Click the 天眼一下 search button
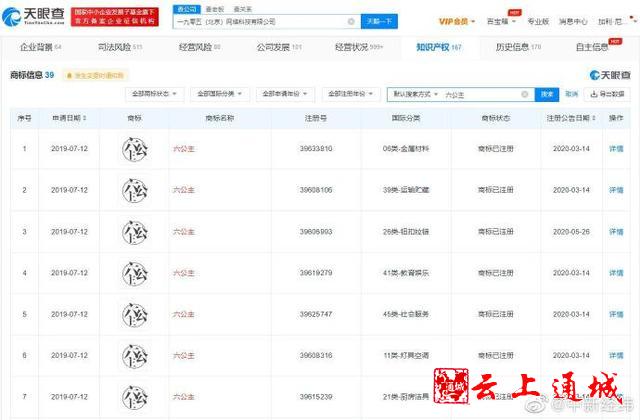640x420 pixels. tap(380, 21)
